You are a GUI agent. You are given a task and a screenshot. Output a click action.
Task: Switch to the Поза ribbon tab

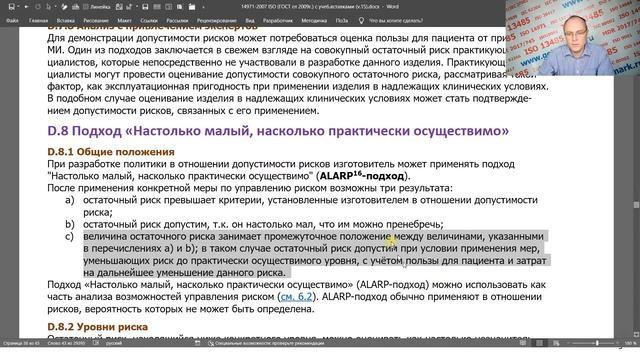pyautogui.click(x=342, y=20)
